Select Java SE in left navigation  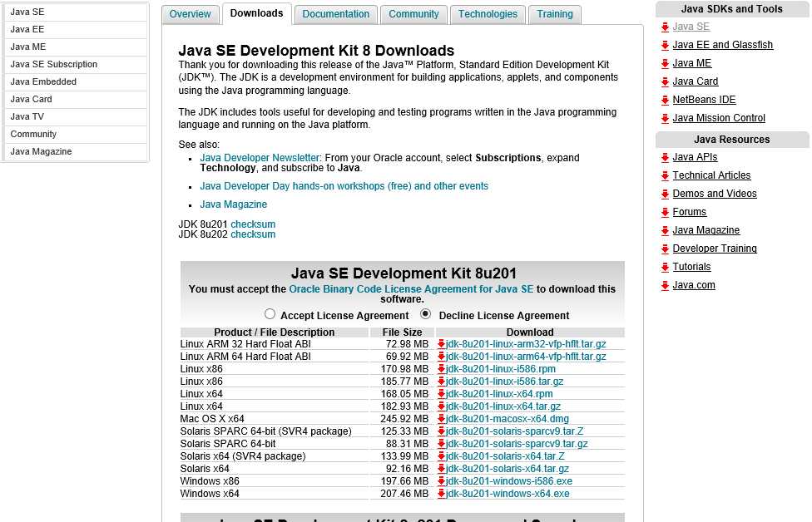tap(76, 12)
